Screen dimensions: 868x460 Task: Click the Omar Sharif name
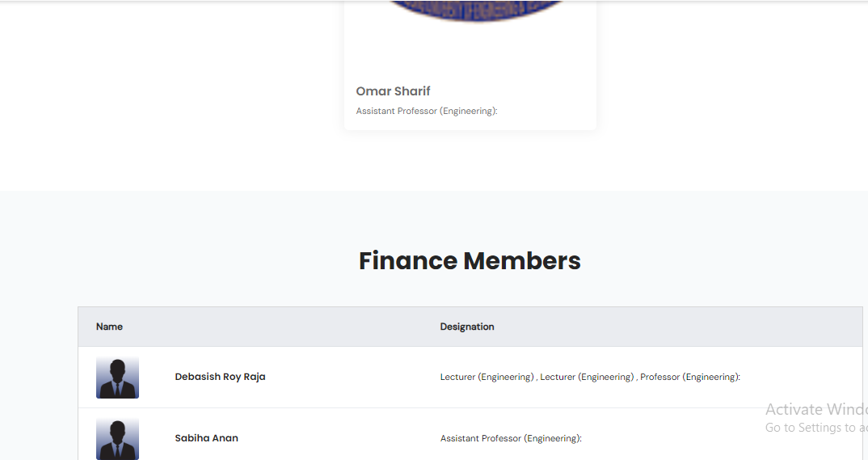pos(393,91)
